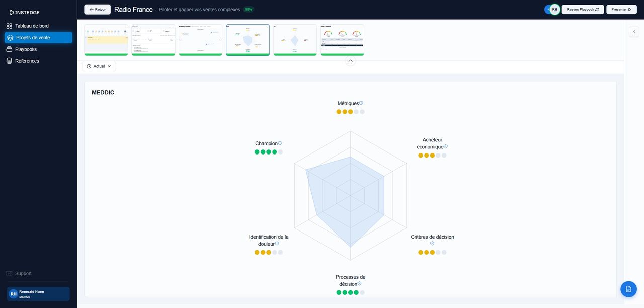
Task: Collapse the thumbnail strip with the chevron
Action: (x=350, y=60)
